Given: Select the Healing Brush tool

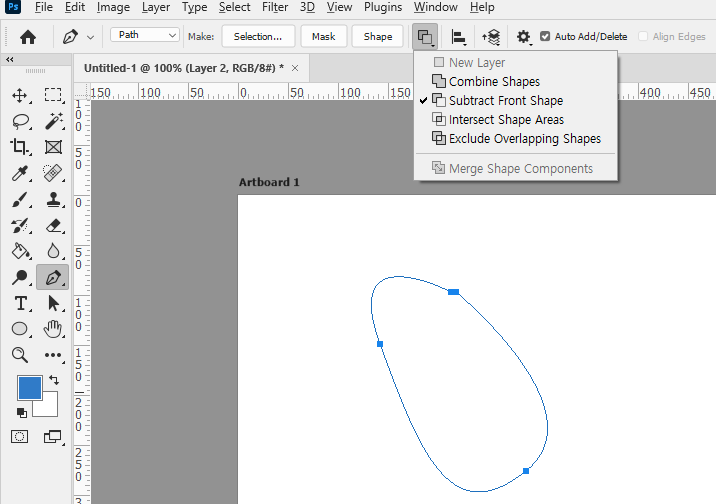Looking at the screenshot, I should pos(53,173).
